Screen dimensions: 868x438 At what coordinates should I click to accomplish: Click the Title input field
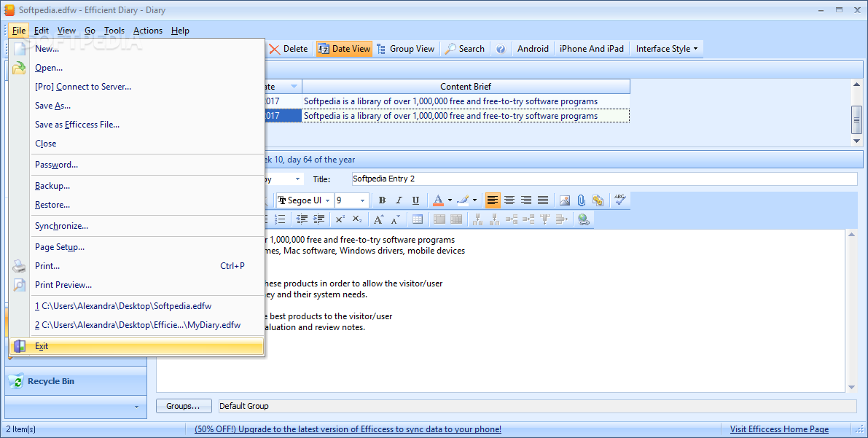coord(604,179)
